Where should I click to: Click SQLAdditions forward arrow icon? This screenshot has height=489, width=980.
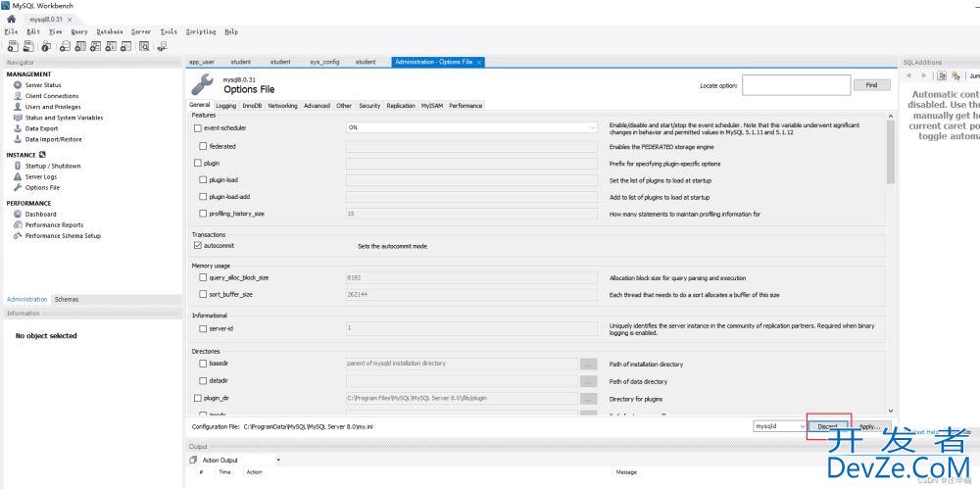click(x=924, y=75)
